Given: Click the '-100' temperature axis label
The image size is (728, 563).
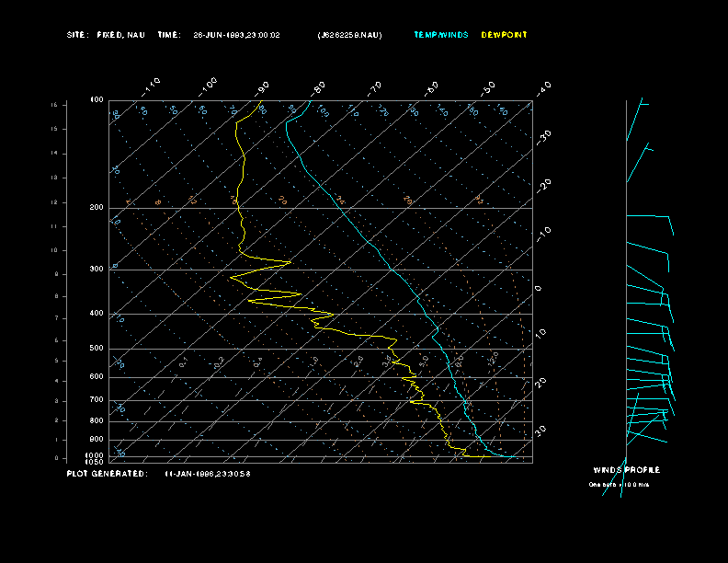Looking at the screenshot, I should tap(208, 87).
